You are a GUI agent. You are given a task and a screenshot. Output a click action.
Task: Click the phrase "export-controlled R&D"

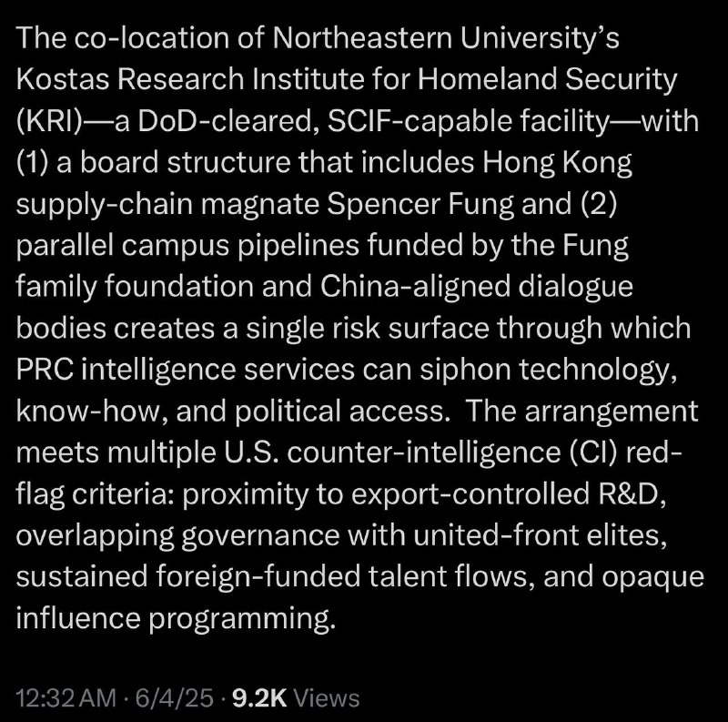pyautogui.click(x=509, y=494)
